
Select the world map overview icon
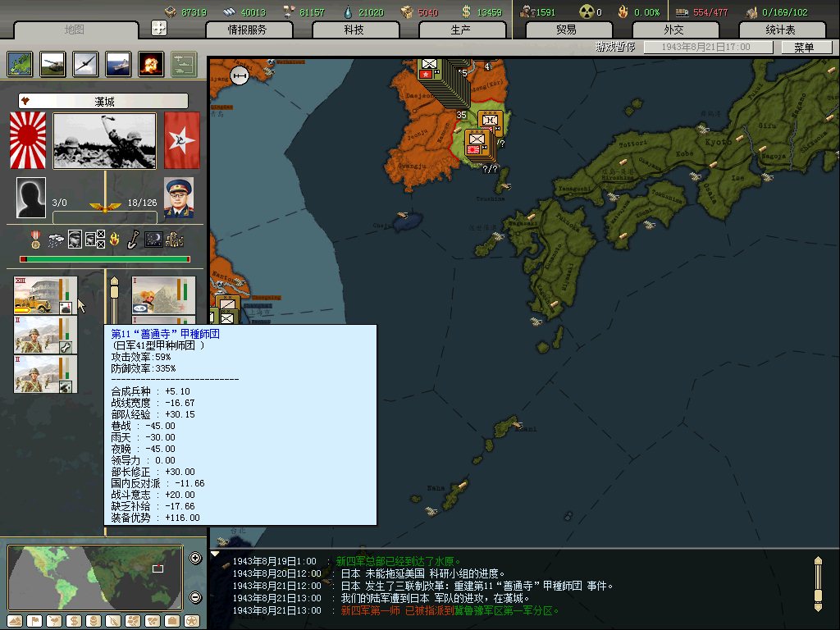[21, 64]
